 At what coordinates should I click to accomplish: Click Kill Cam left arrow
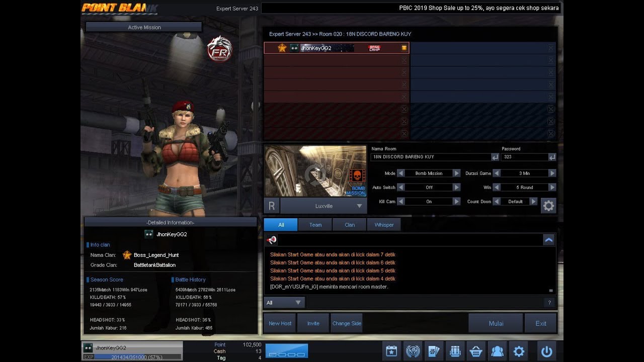coord(401,201)
